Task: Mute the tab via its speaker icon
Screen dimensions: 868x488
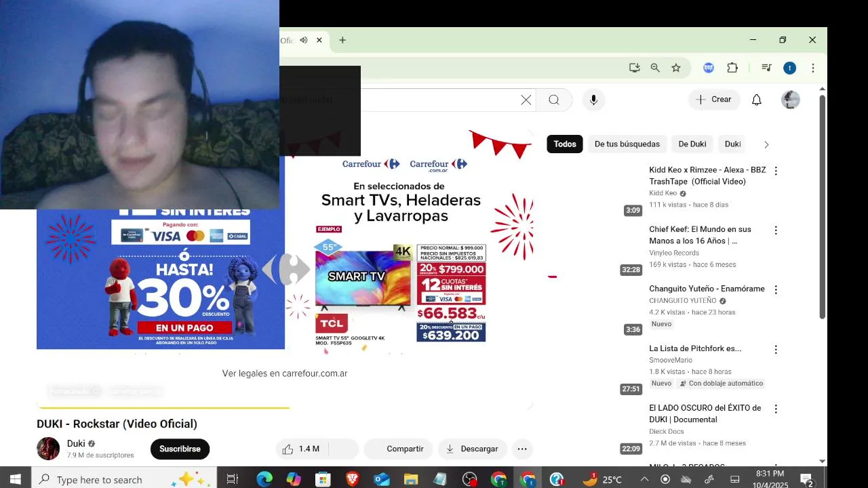Action: point(304,40)
